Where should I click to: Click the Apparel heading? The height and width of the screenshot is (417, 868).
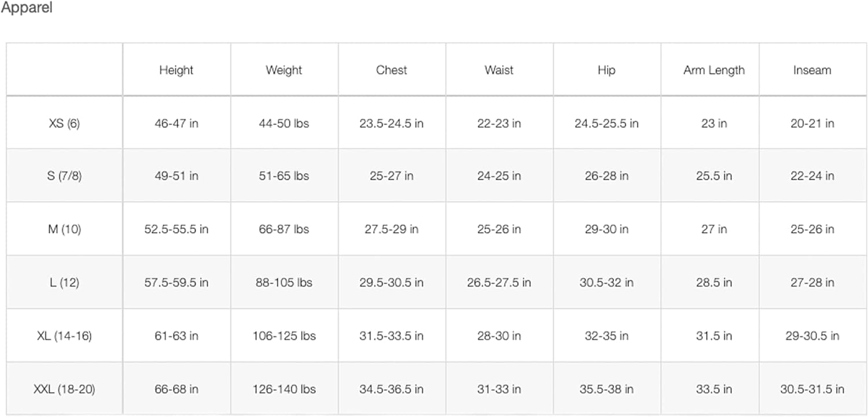click(x=27, y=9)
